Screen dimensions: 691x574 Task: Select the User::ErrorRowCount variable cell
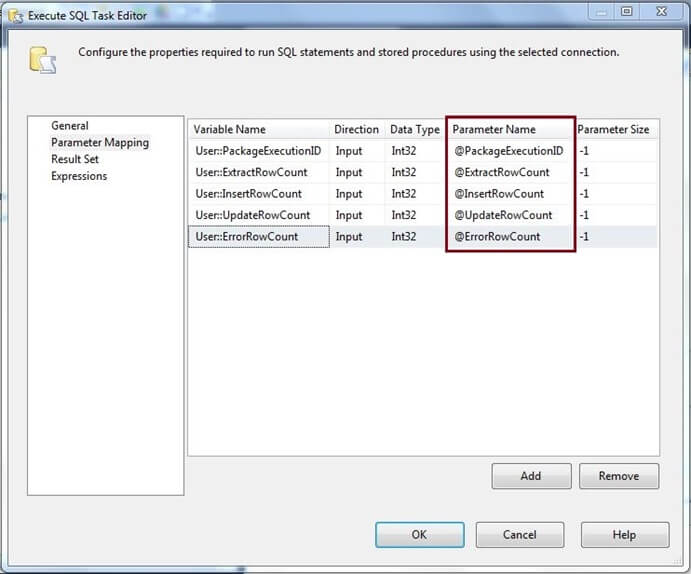click(259, 237)
